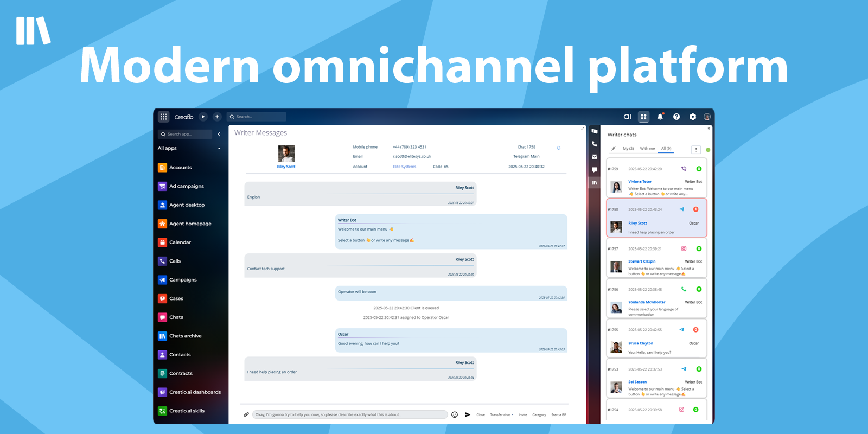Open the Transfer chat dropdown
The width and height of the screenshot is (868, 434).
tap(501, 415)
